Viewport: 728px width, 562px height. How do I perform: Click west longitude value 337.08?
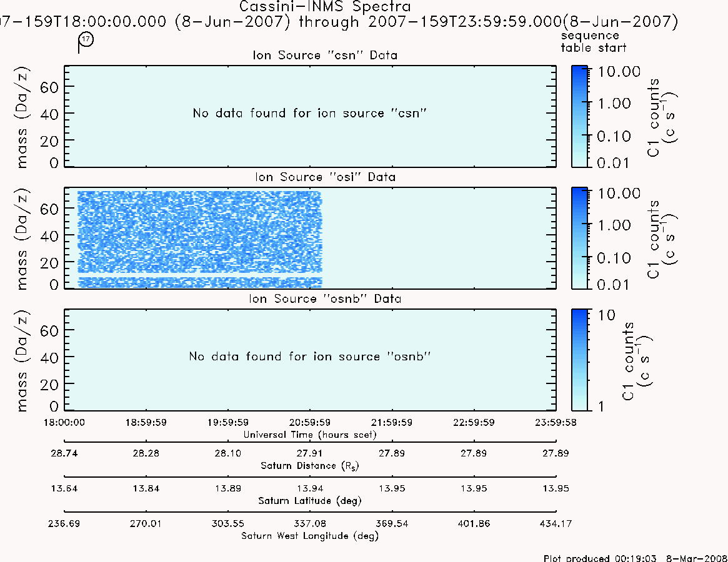[x=310, y=523]
